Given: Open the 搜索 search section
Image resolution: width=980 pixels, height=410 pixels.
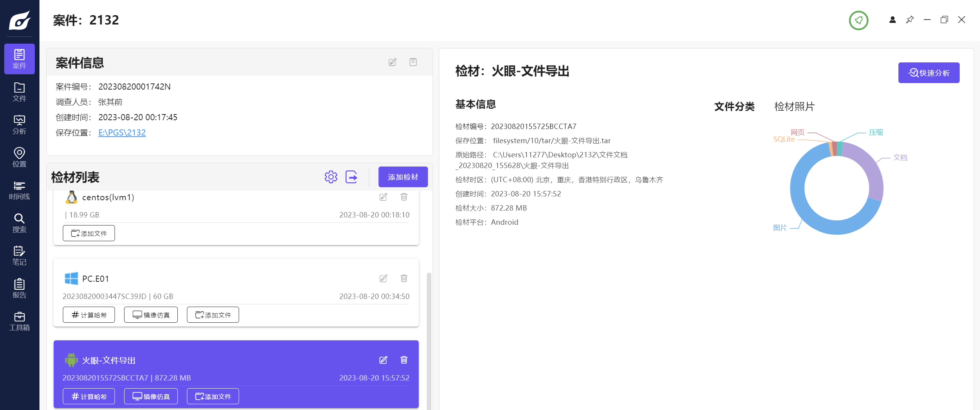Looking at the screenshot, I should (x=20, y=223).
